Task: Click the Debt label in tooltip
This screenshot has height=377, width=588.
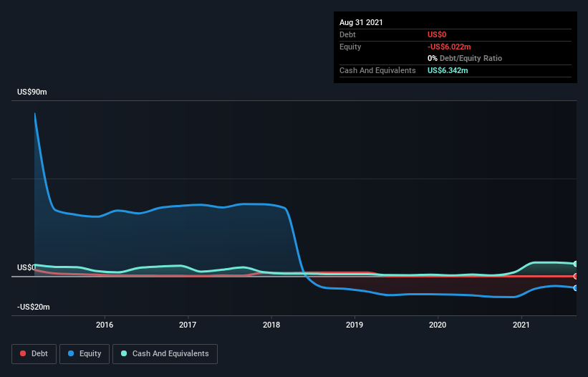Action: click(x=347, y=34)
